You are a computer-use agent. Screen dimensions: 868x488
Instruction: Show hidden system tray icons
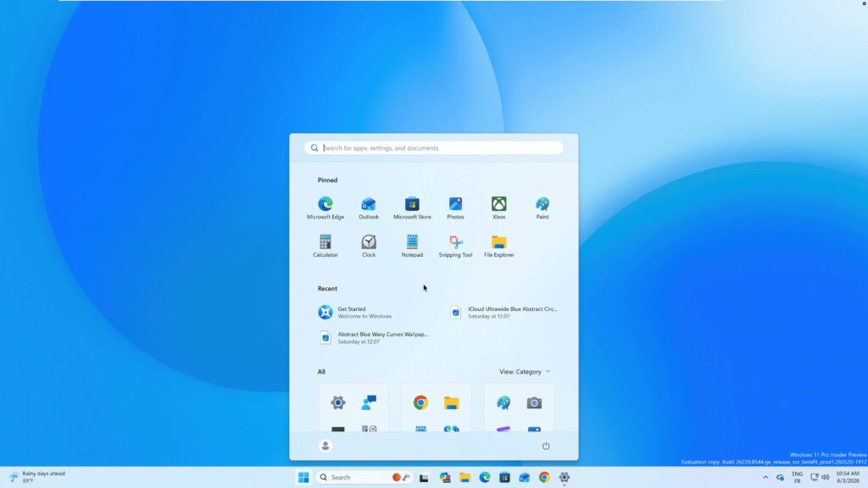pos(765,477)
